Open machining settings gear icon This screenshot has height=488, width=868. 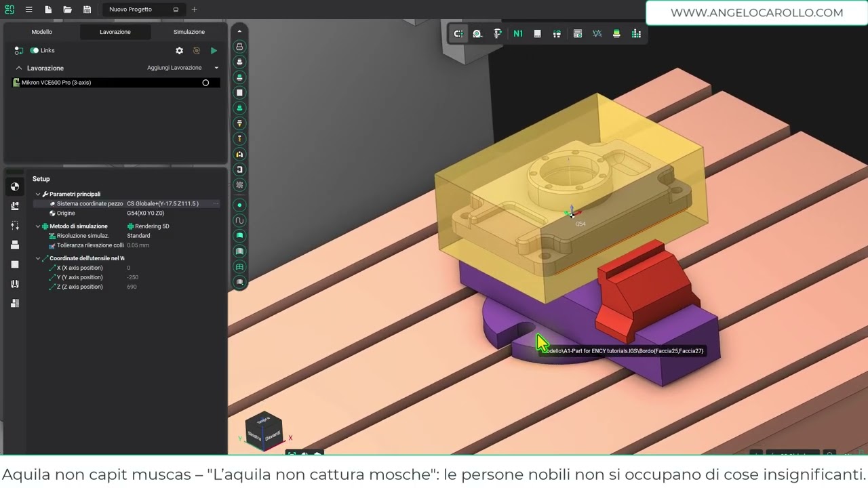coord(179,50)
